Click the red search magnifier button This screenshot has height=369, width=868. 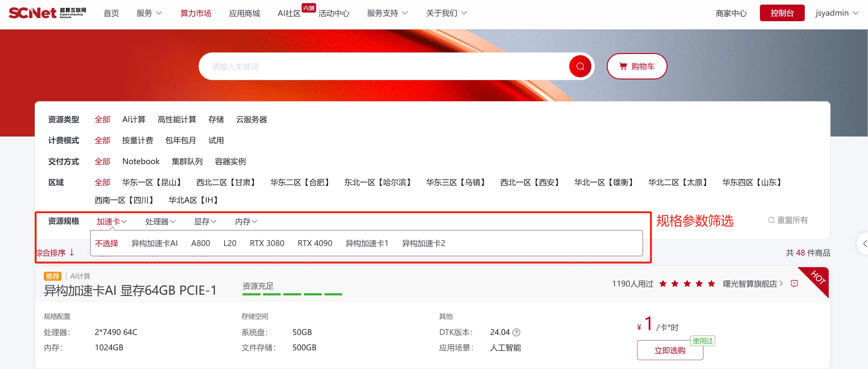pyautogui.click(x=580, y=66)
